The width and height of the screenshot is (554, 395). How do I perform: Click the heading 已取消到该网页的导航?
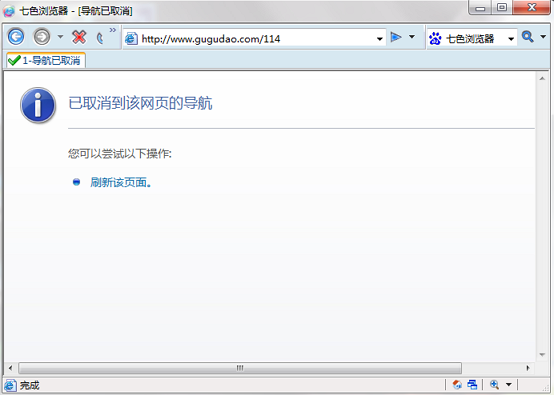(x=140, y=103)
